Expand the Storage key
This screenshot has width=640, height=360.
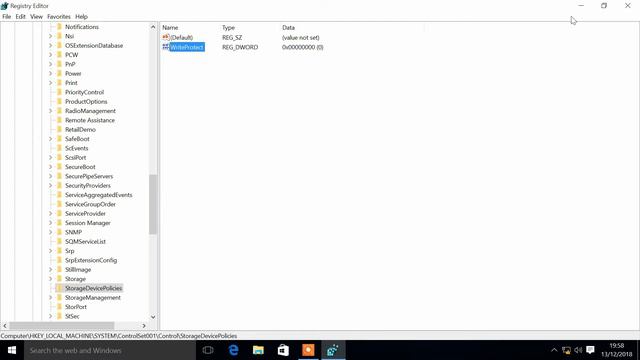[51, 279]
